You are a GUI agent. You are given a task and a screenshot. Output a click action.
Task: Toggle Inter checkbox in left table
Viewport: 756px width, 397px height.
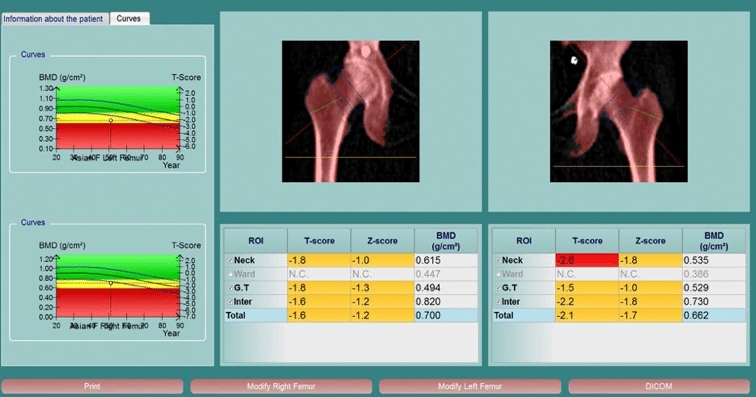tap(230, 302)
